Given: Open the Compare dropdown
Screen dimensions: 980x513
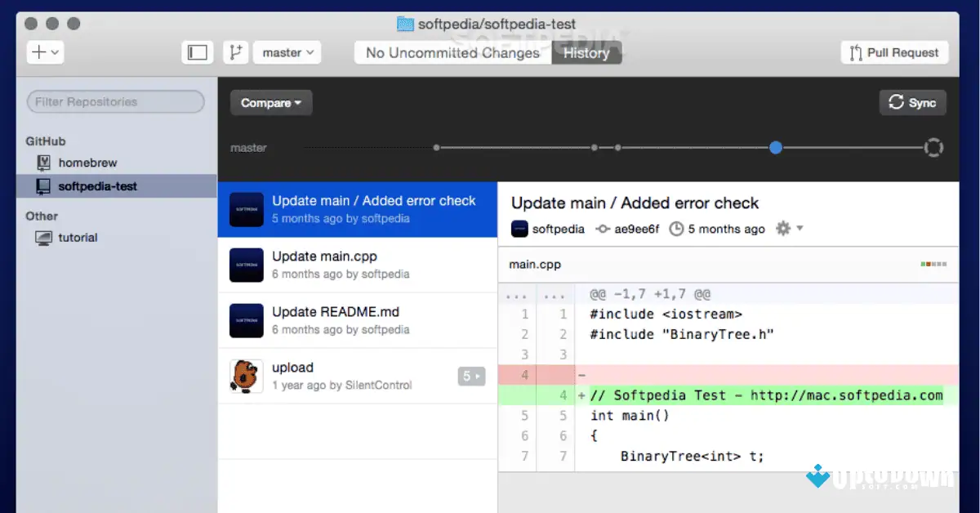Looking at the screenshot, I should point(270,102).
